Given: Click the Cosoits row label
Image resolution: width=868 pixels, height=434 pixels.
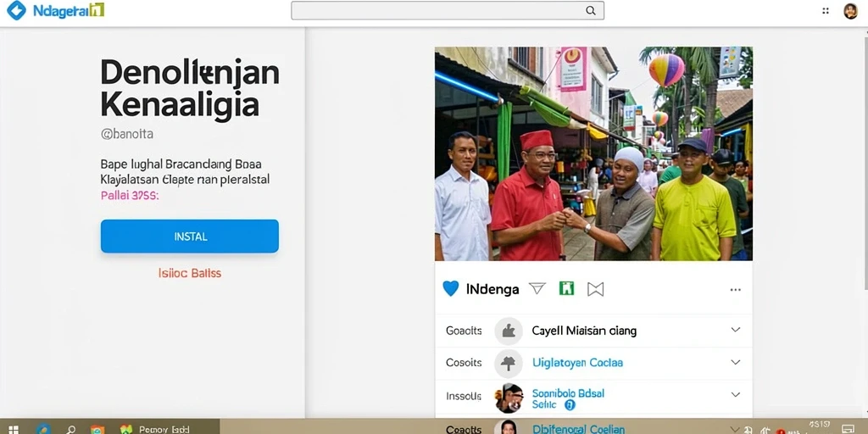Looking at the screenshot, I should (464, 363).
